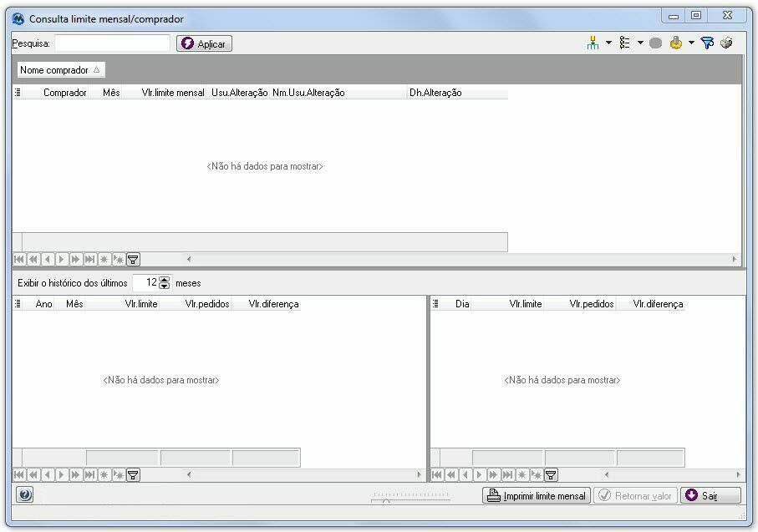Sort by the Ano column header
This screenshot has width=758, height=532.
(x=38, y=304)
